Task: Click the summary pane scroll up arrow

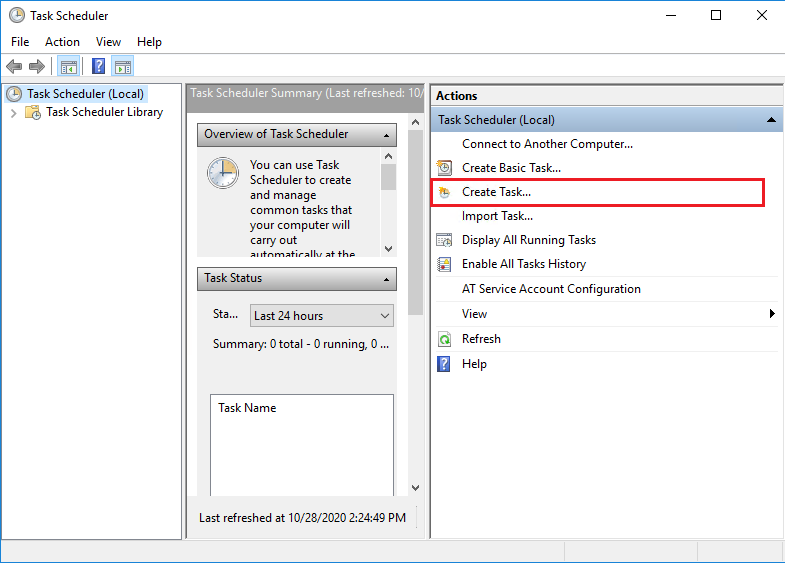Action: (x=415, y=122)
